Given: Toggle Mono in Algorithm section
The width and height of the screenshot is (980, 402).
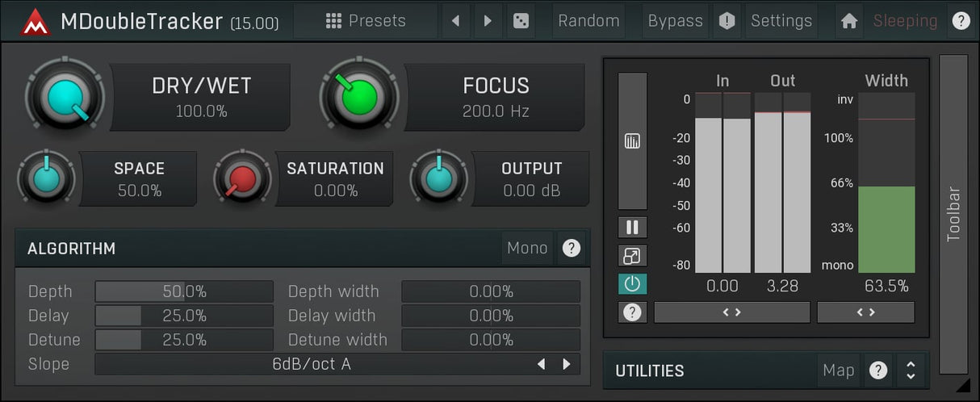Looking at the screenshot, I should click(x=527, y=248).
